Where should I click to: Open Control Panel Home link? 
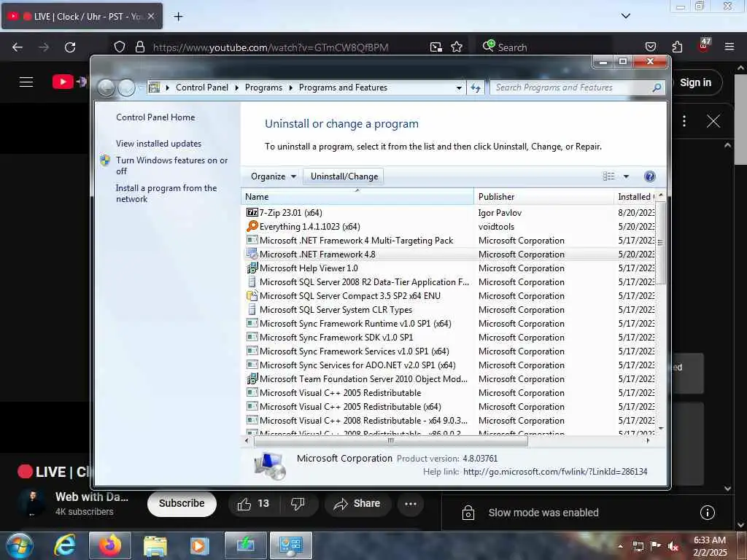coord(155,117)
